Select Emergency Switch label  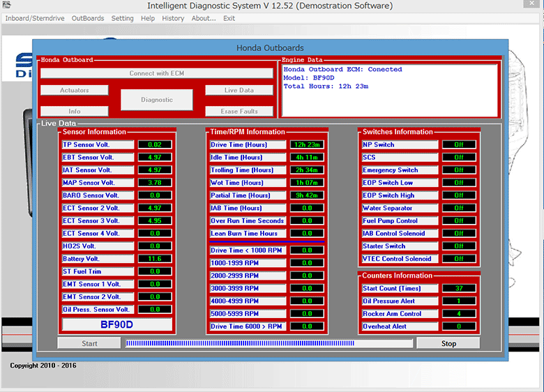[x=400, y=170]
